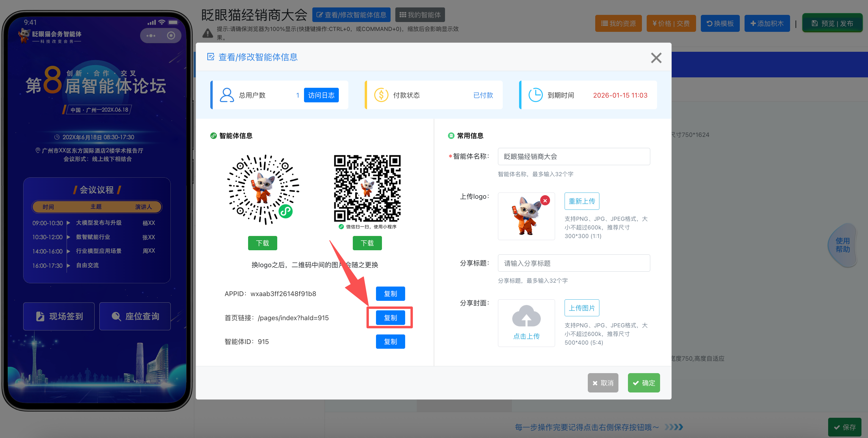Focus the 智能体名称 name input field

click(574, 157)
